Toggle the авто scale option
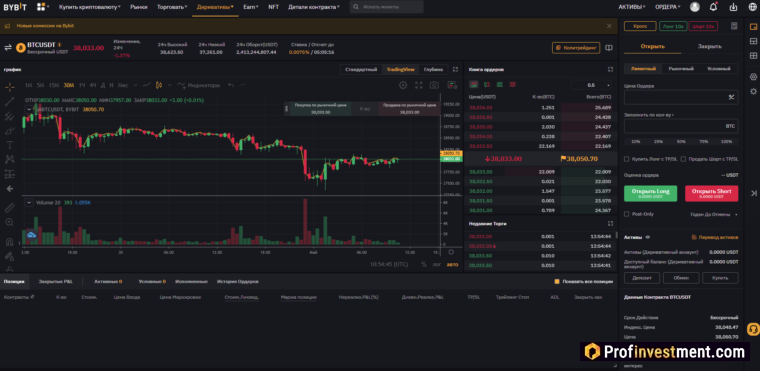This screenshot has width=760, height=371. (452, 265)
